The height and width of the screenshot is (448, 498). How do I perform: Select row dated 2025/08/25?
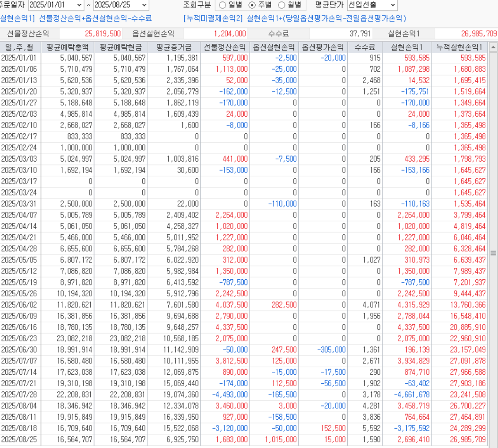click(x=244, y=439)
